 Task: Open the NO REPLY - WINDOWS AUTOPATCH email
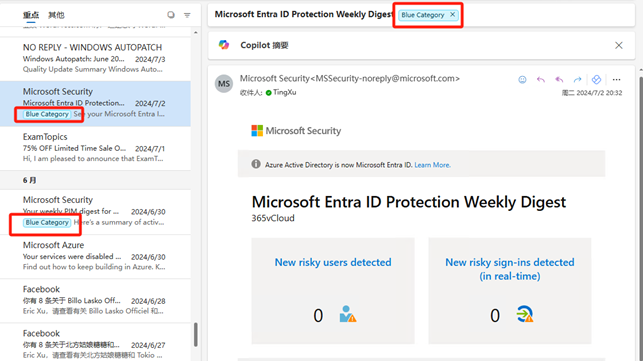pos(95,58)
